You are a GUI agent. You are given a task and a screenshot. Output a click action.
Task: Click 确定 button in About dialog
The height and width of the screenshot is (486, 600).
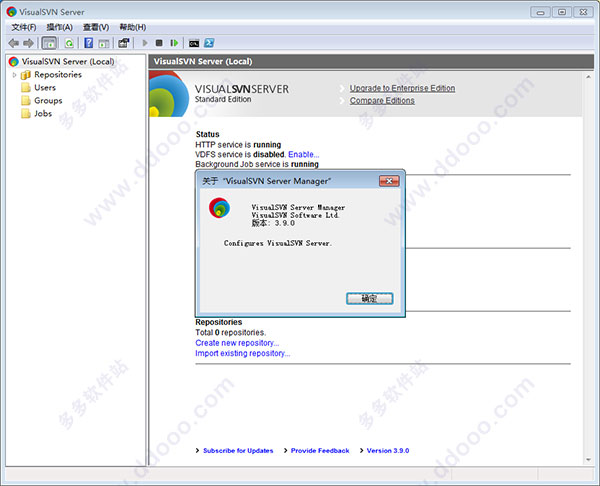pos(369,298)
